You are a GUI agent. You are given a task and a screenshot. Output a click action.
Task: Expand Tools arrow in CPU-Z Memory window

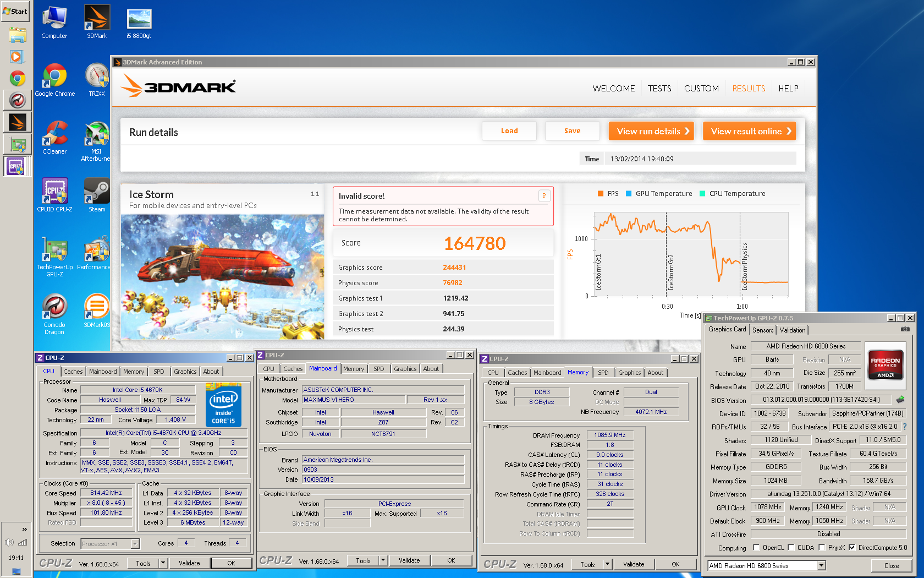(x=607, y=564)
